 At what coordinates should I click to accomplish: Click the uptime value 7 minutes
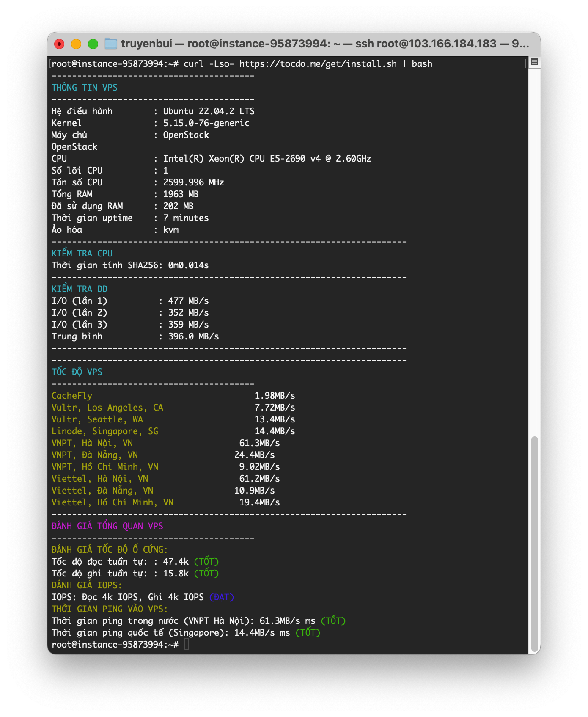pyautogui.click(x=186, y=218)
